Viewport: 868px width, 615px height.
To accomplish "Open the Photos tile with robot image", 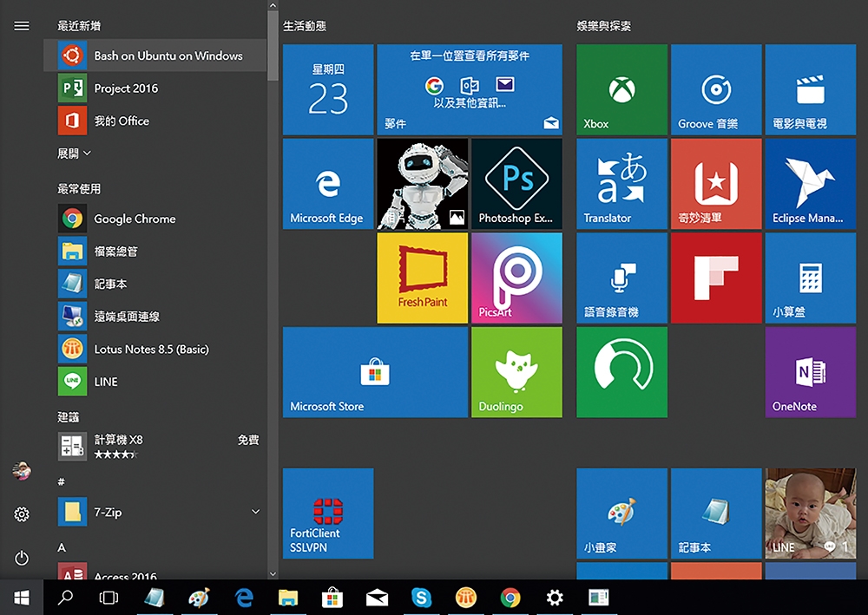I will coord(423,184).
